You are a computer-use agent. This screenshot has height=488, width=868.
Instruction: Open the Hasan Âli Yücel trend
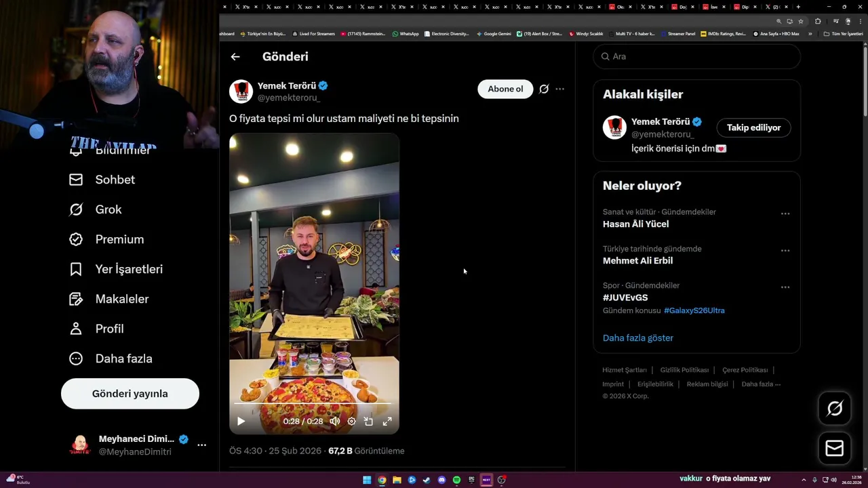635,224
